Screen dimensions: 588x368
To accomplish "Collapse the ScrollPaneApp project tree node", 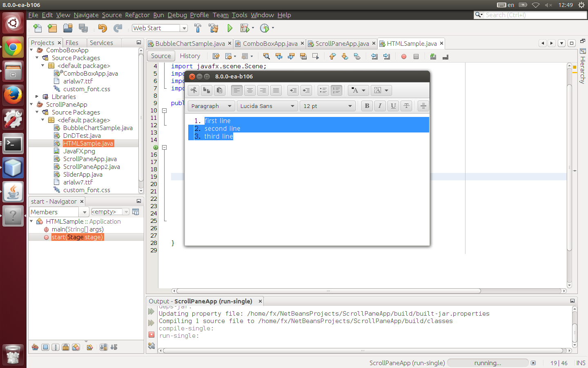I will point(32,104).
